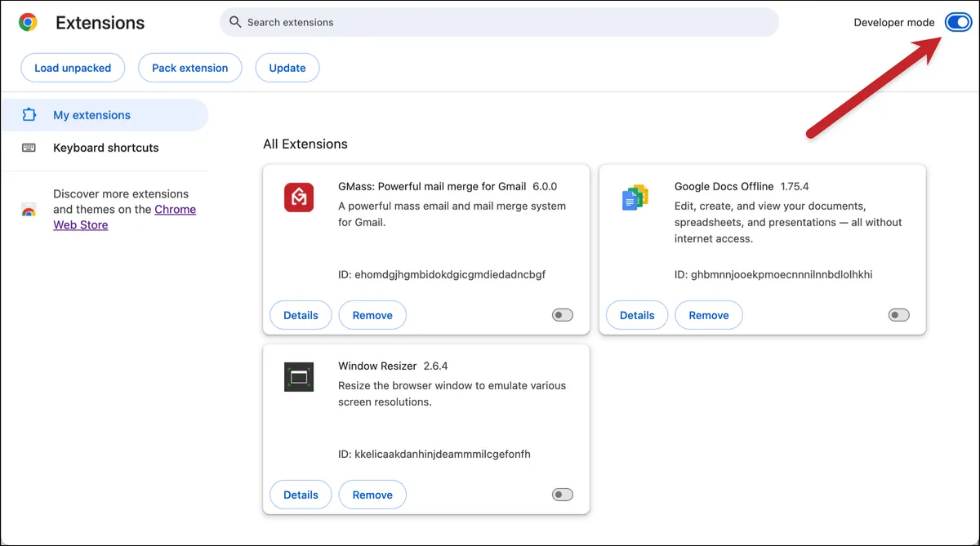Enable the Google Docs Offline toggle
The height and width of the screenshot is (546, 980).
click(899, 315)
